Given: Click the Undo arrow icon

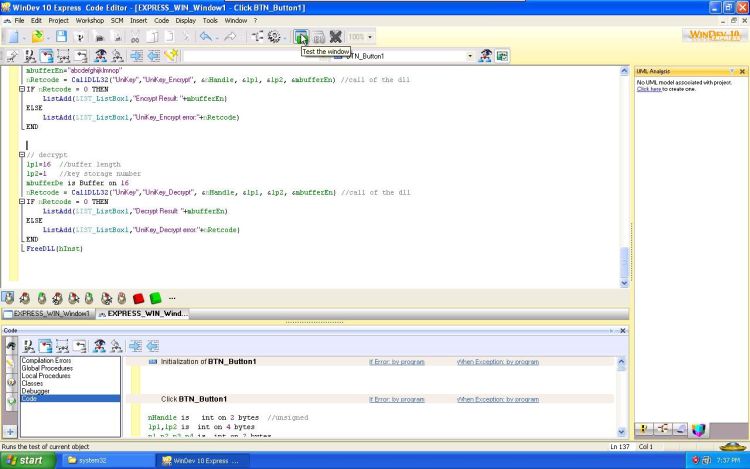Looking at the screenshot, I should (x=206, y=36).
